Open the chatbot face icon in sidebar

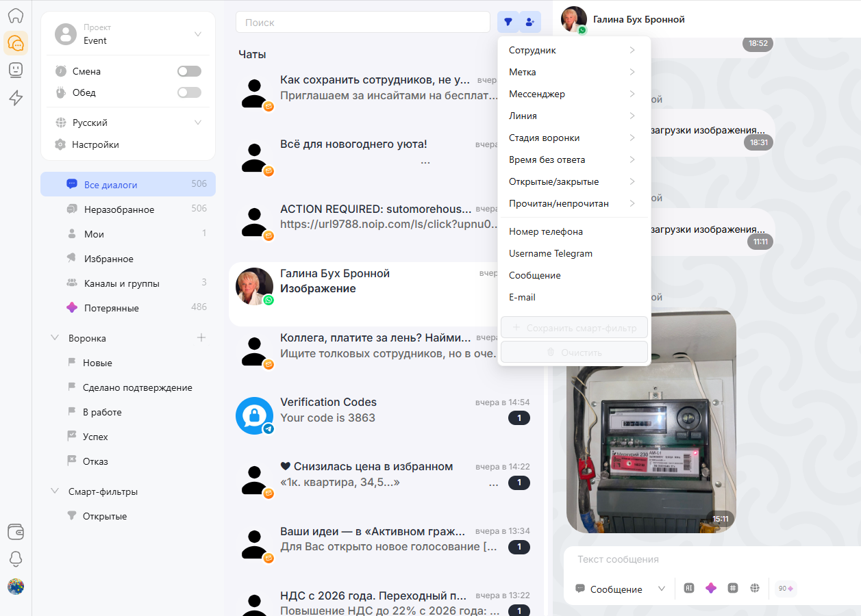[x=15, y=70]
